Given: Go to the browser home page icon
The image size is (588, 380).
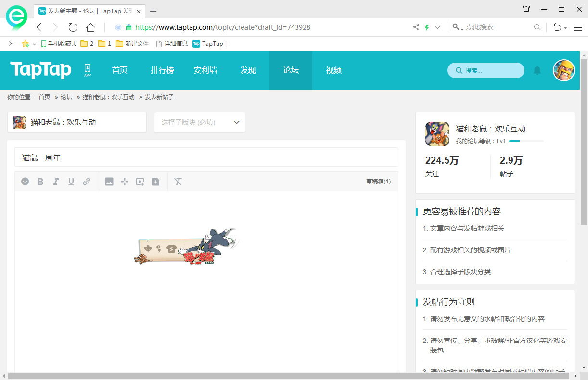Looking at the screenshot, I should (90, 27).
